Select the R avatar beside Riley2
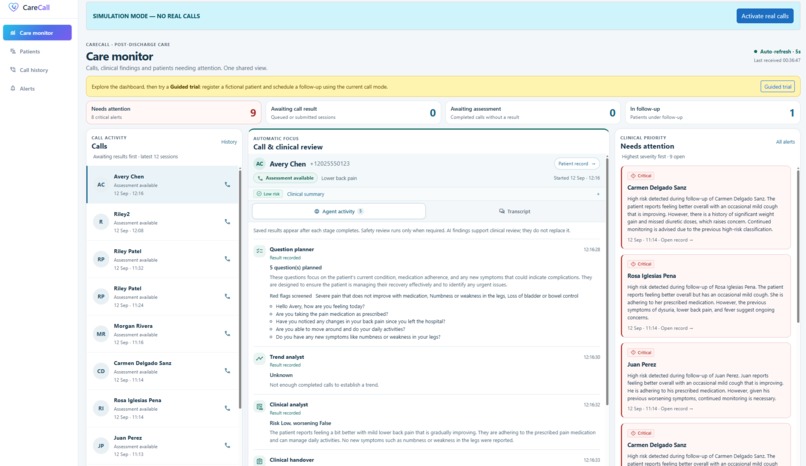Screen dimensions: 806x466 pyautogui.click(x=101, y=222)
